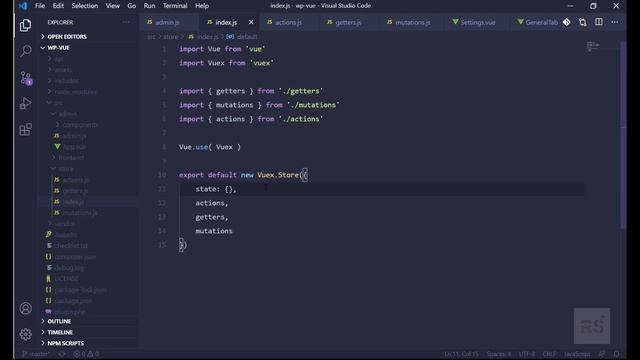Switch to the mutations.js tab
Viewport: 640px width, 360px height.
pyautogui.click(x=412, y=22)
